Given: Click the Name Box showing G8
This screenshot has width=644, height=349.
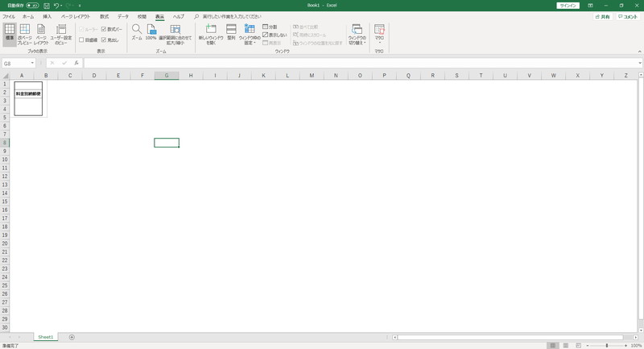Looking at the screenshot, I should [x=15, y=64].
